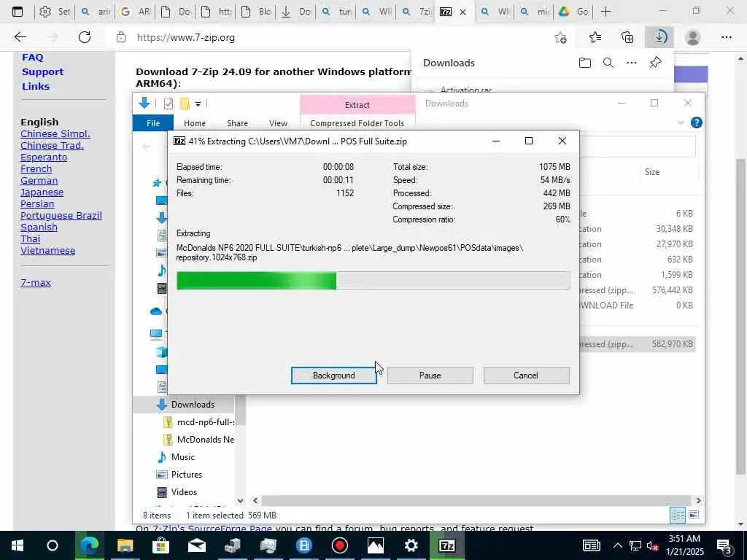The width and height of the screenshot is (747, 560).
Task: Select Downloads in Explorer navigation pane
Action: click(193, 404)
